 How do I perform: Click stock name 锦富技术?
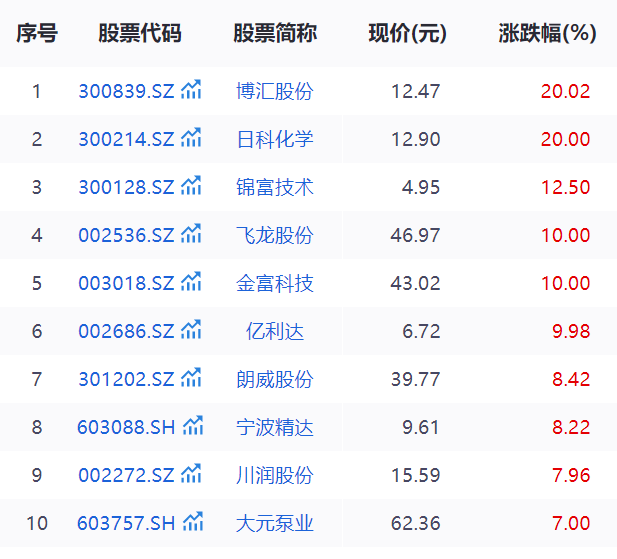pyautogui.click(x=275, y=187)
